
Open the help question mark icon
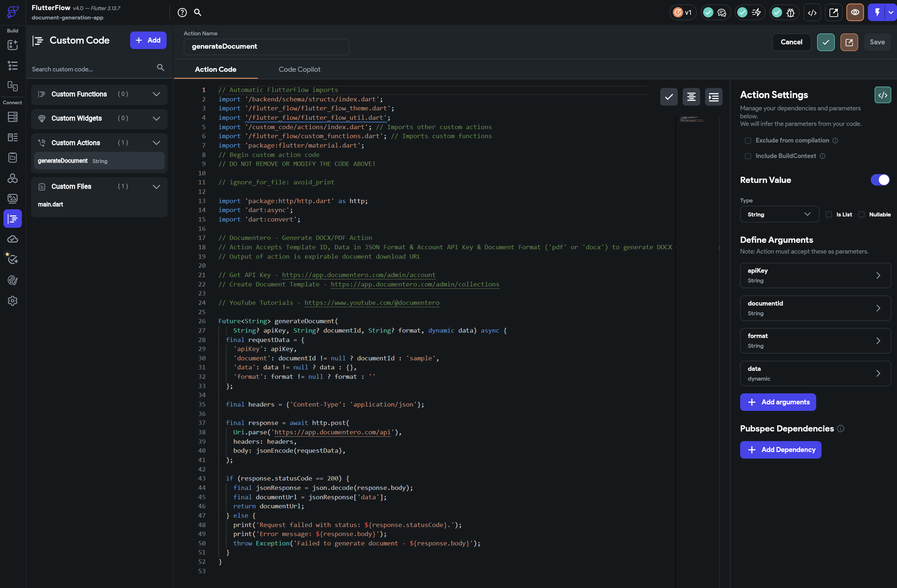click(182, 12)
